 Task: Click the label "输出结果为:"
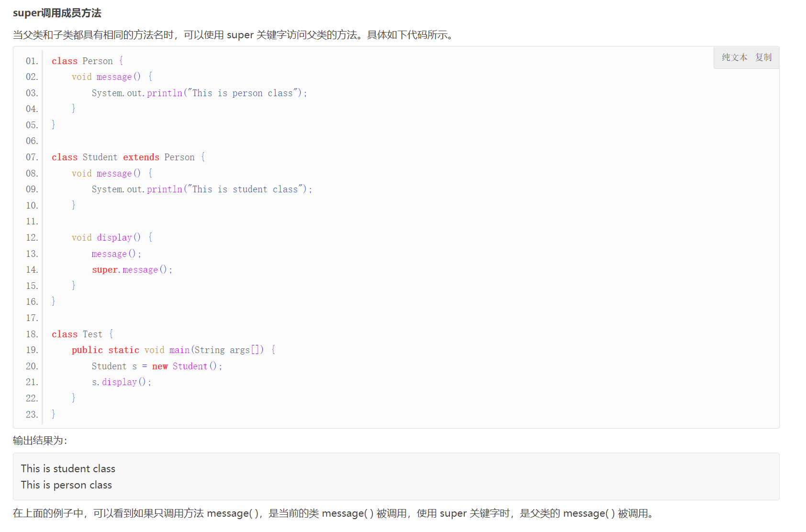coord(40,441)
